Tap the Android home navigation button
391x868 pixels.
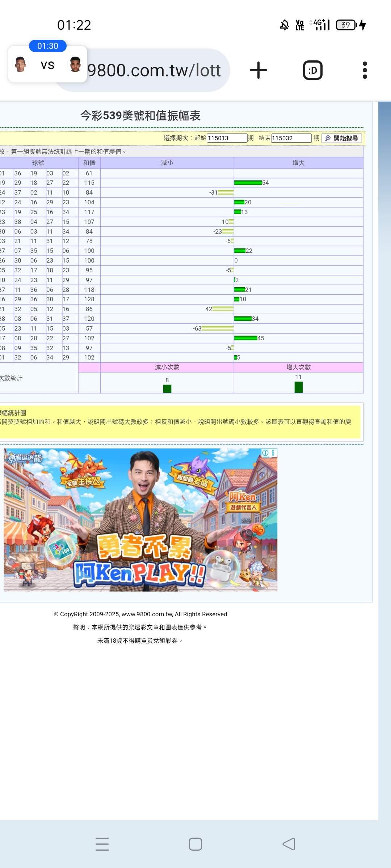(x=195, y=844)
